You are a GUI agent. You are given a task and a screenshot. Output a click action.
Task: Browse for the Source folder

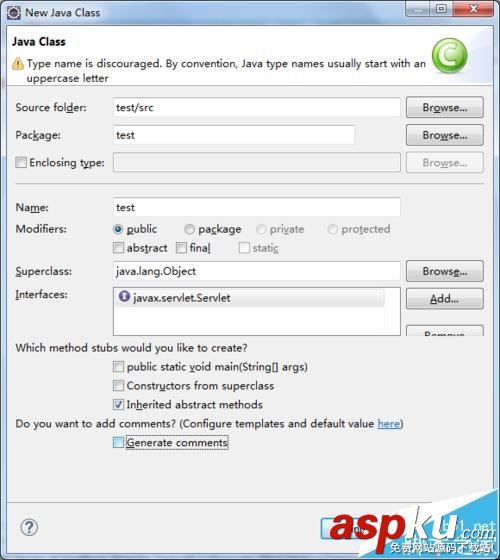[x=445, y=107]
